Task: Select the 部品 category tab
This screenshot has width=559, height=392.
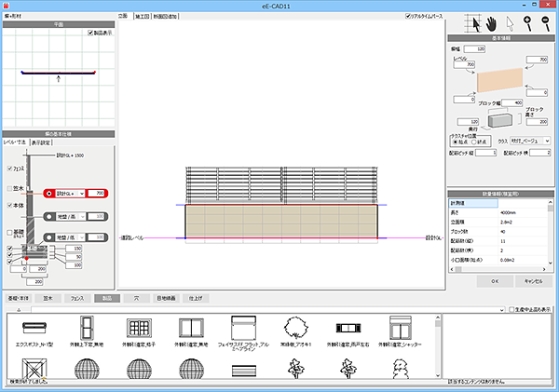Action: (107, 298)
